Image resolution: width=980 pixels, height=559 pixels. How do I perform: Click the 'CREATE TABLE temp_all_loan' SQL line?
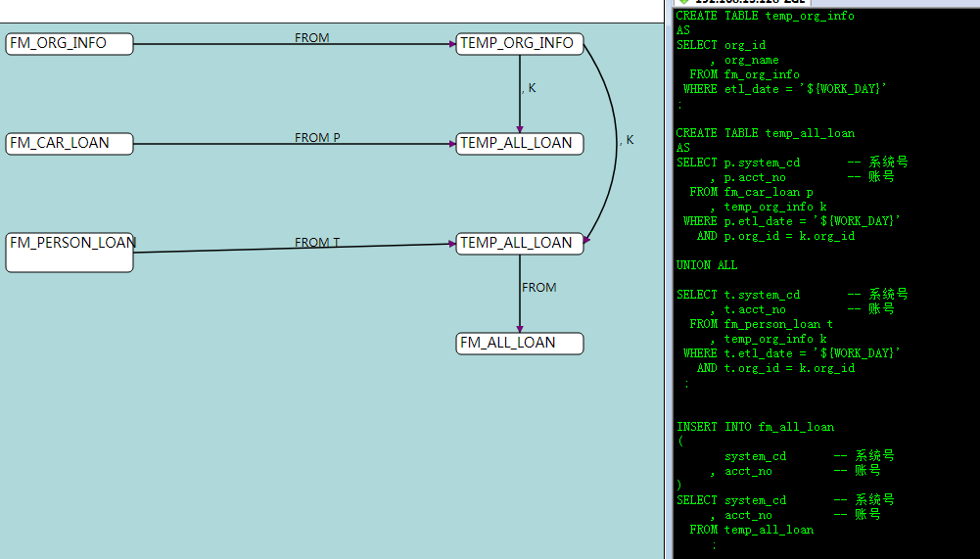(x=765, y=133)
